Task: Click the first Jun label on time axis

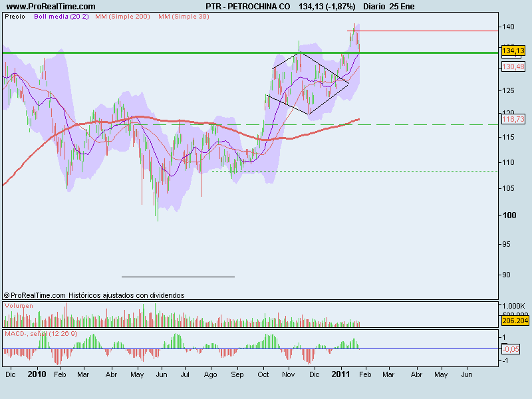Action: click(x=162, y=374)
